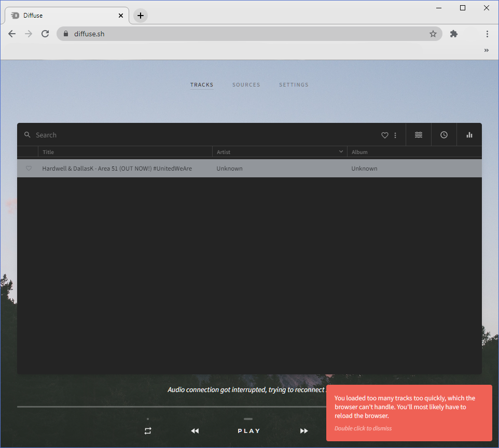The width and height of the screenshot is (499, 448).
Task: Open the clock playlists icon
Action: pyautogui.click(x=443, y=135)
